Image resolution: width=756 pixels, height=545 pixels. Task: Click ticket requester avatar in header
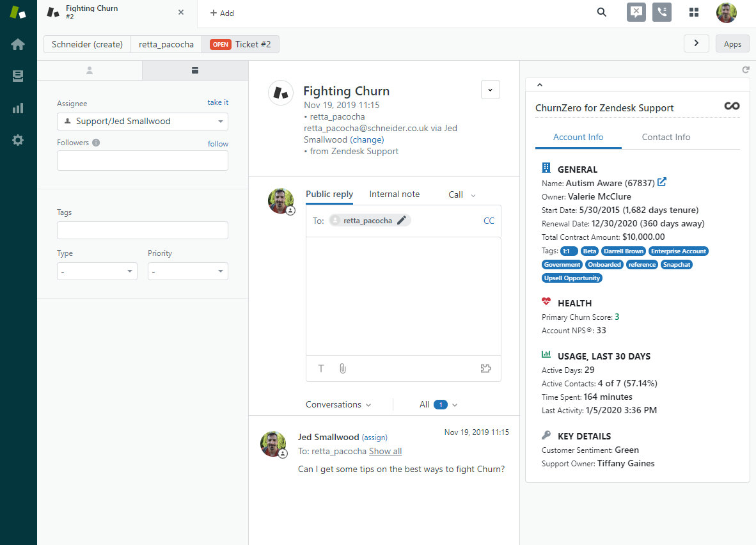click(281, 93)
